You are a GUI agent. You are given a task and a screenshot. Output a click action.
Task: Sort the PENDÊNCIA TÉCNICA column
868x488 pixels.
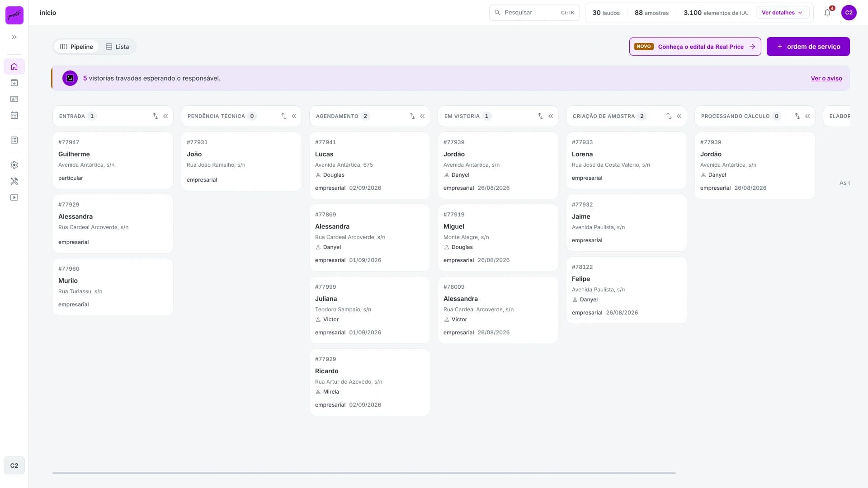pos(283,116)
